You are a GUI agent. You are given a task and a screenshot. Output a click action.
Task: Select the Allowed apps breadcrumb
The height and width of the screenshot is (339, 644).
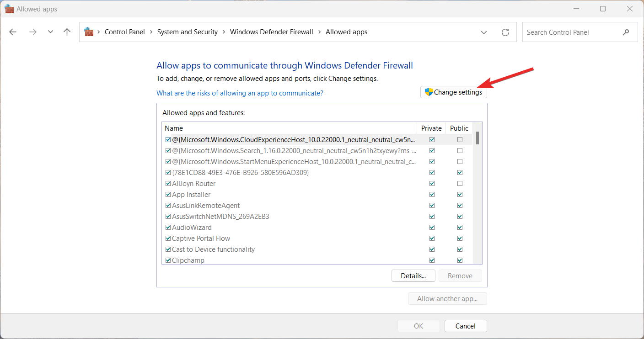[x=346, y=32]
